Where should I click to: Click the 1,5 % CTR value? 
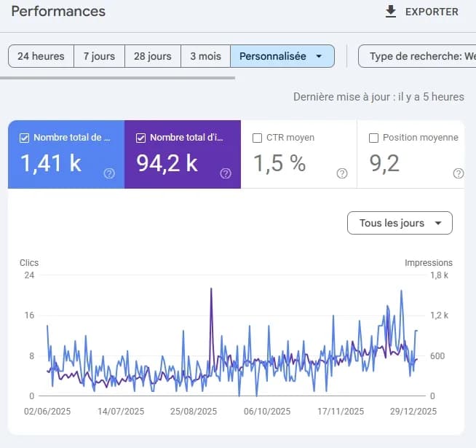[x=279, y=163]
